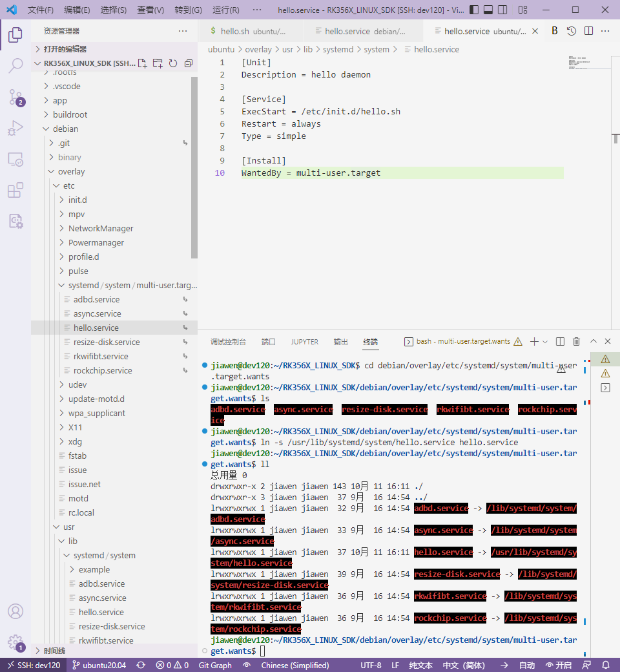Toggle split editor for hello.service
Image resolution: width=620 pixels, height=672 pixels.
click(588, 30)
